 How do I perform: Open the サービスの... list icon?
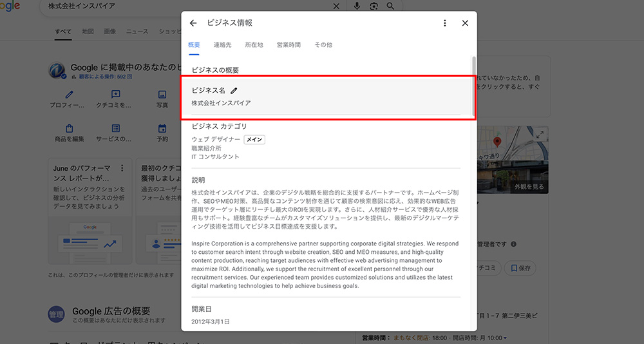pos(116,128)
